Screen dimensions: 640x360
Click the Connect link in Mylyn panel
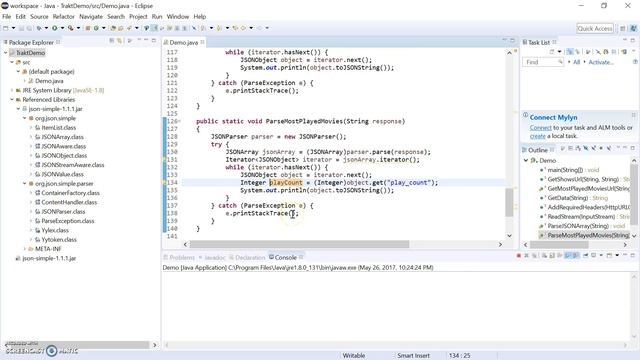click(x=540, y=128)
